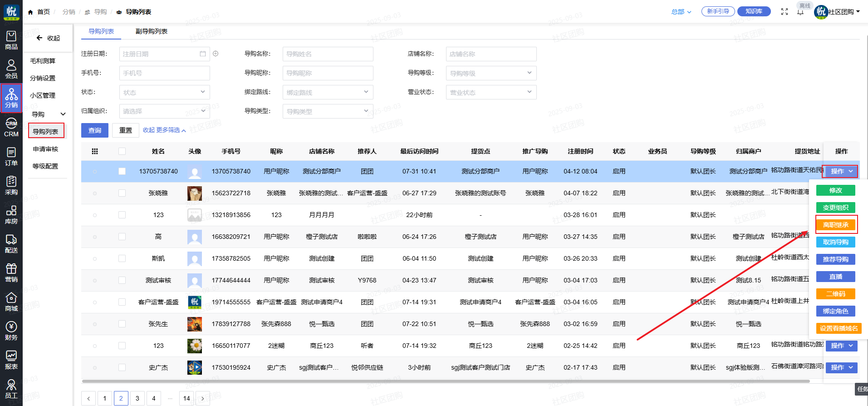Open the 采购 sidebar module

pos(11,186)
